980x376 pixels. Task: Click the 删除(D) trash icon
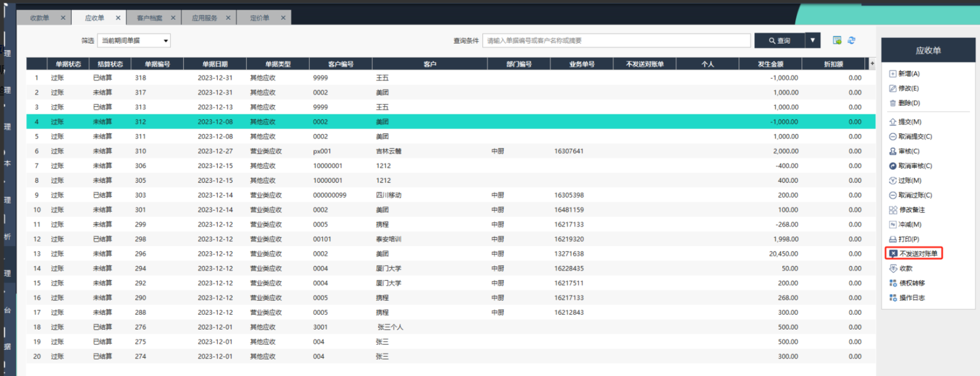(x=893, y=103)
